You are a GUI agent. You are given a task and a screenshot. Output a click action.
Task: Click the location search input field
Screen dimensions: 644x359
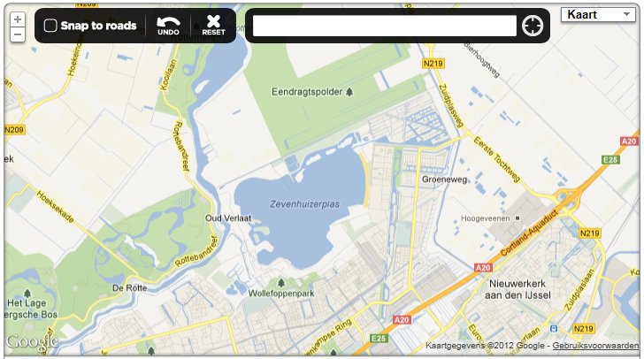point(385,26)
